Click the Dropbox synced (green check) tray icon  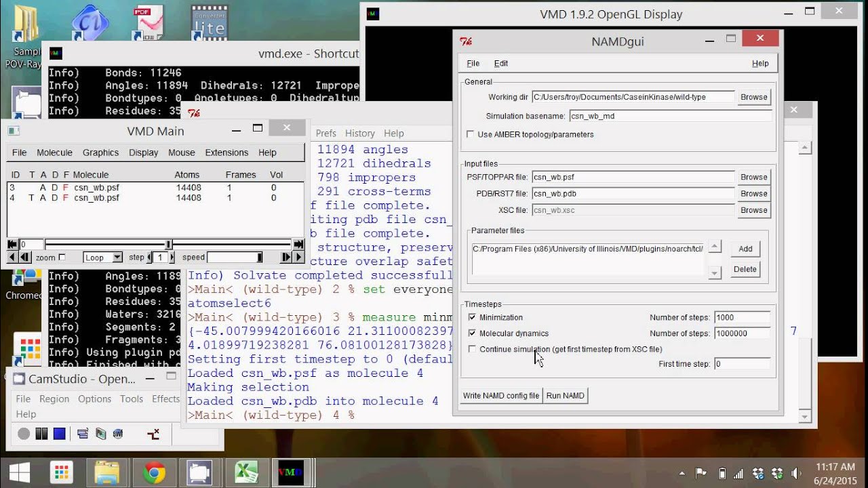pos(778,474)
